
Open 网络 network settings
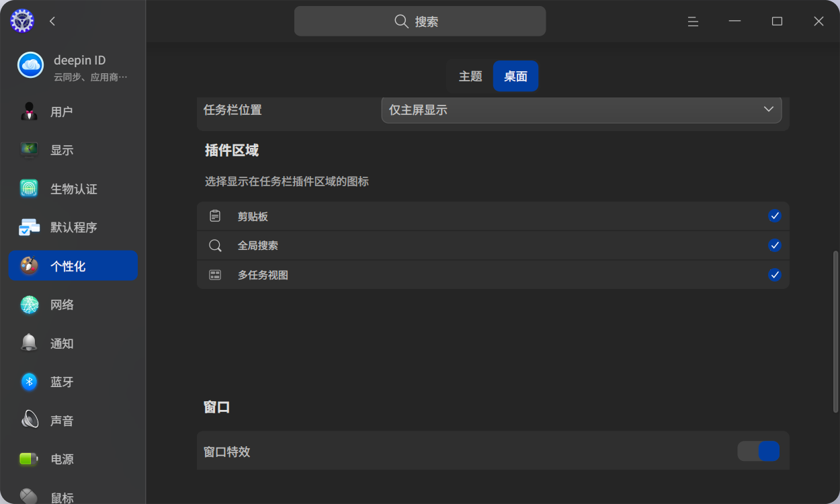point(73,304)
